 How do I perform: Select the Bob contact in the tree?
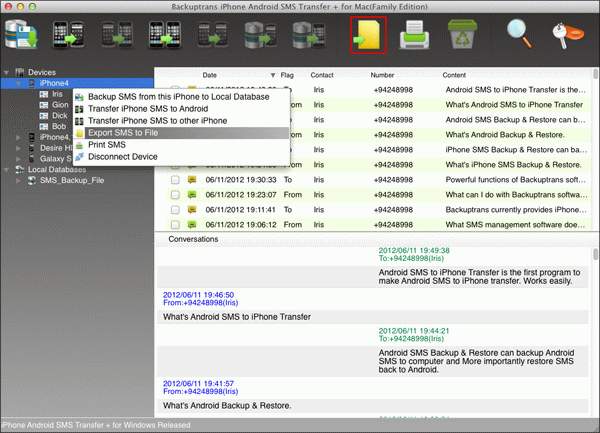(x=59, y=126)
